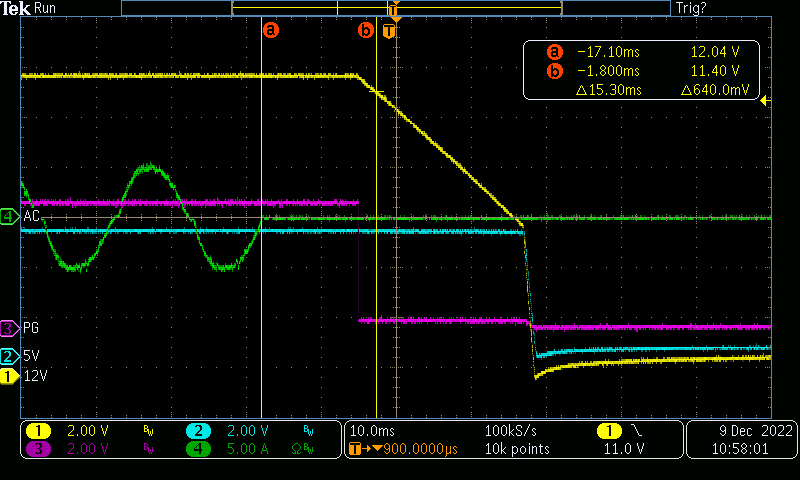Click the Tek logo
This screenshot has width=800, height=480.
click(x=15, y=8)
